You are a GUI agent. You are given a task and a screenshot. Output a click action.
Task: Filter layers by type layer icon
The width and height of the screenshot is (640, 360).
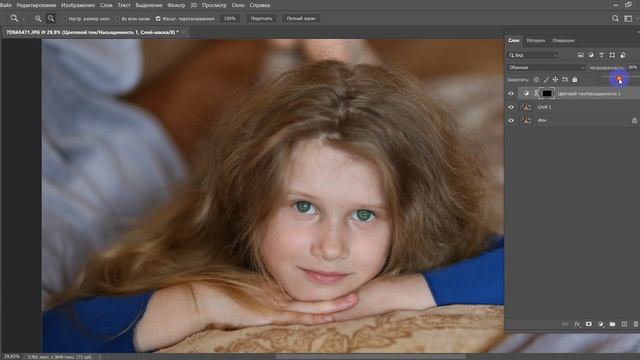(602, 55)
